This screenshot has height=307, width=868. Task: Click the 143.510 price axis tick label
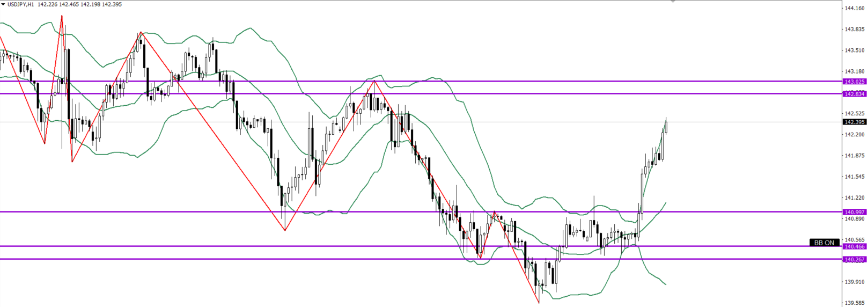click(854, 50)
